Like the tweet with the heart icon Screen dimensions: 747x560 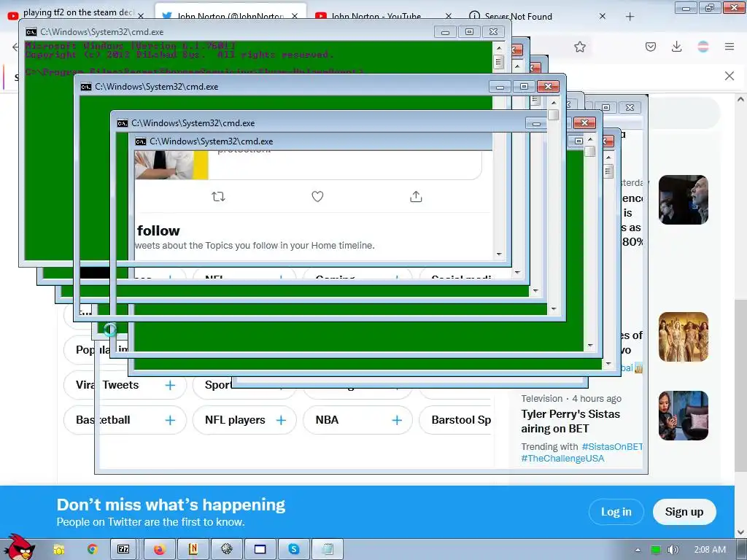pyautogui.click(x=317, y=196)
